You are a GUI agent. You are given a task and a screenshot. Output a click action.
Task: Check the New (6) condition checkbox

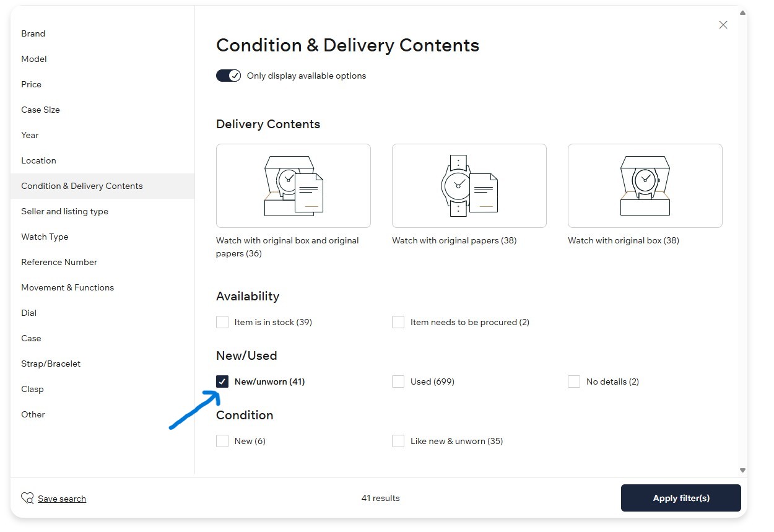pyautogui.click(x=222, y=441)
